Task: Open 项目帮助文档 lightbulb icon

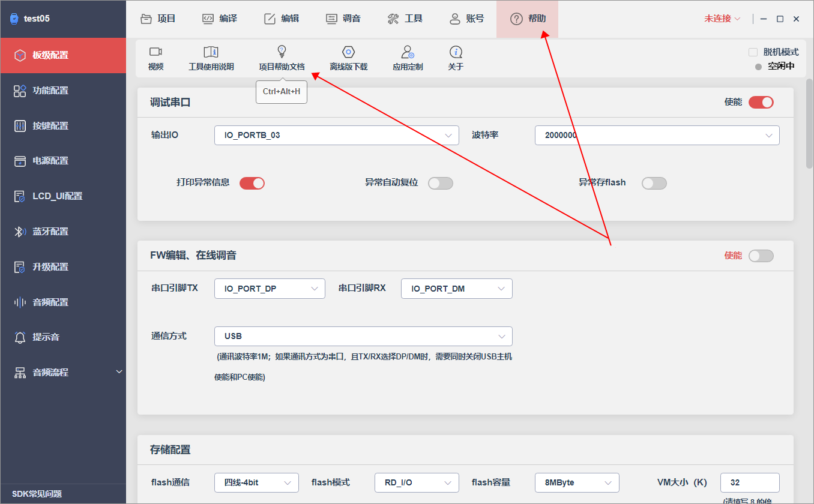Action: pos(282,52)
